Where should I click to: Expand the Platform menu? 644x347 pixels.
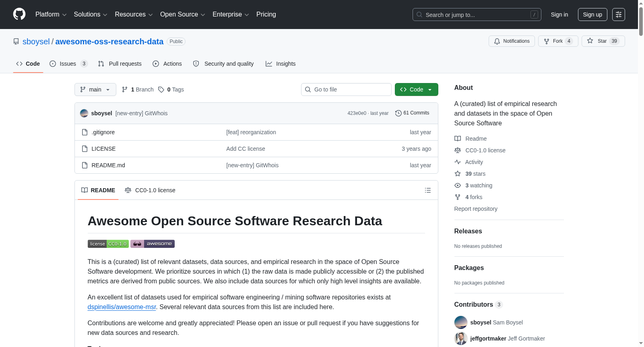click(51, 15)
